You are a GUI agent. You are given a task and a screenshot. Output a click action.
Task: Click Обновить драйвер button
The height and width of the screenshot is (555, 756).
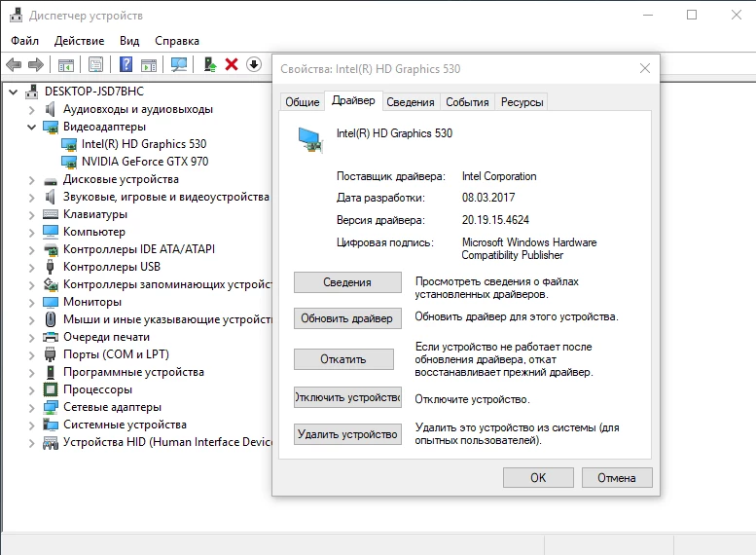[347, 318]
